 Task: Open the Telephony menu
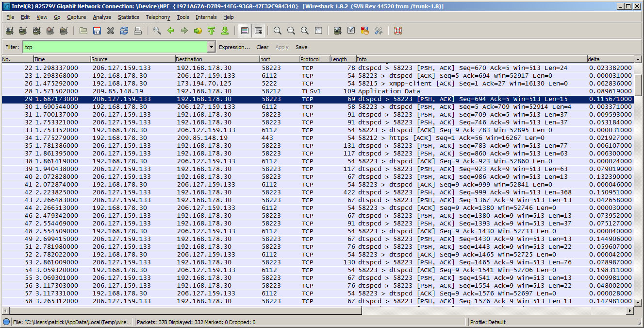[158, 17]
